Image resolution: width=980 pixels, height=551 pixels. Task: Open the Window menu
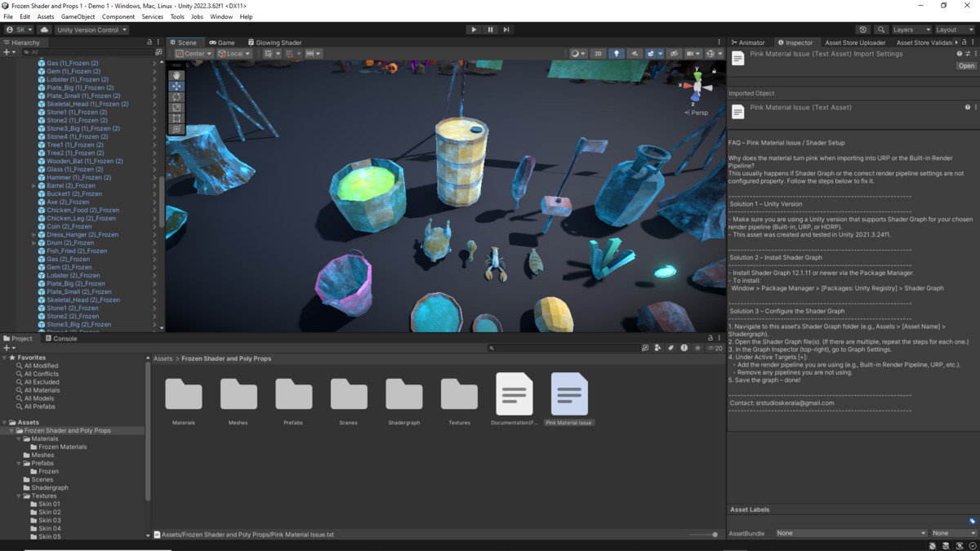point(220,16)
